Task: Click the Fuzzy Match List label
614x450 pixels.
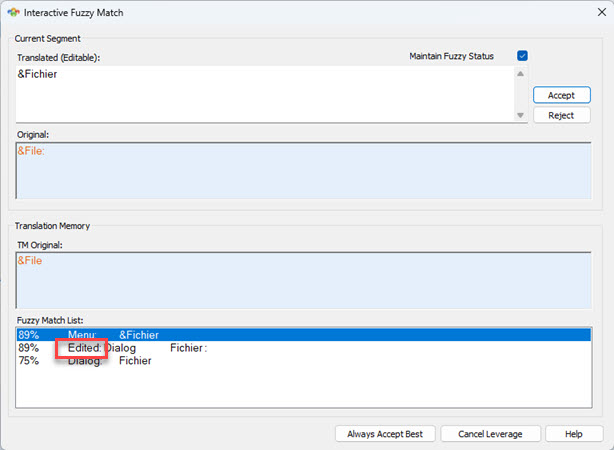Action: click(48, 319)
